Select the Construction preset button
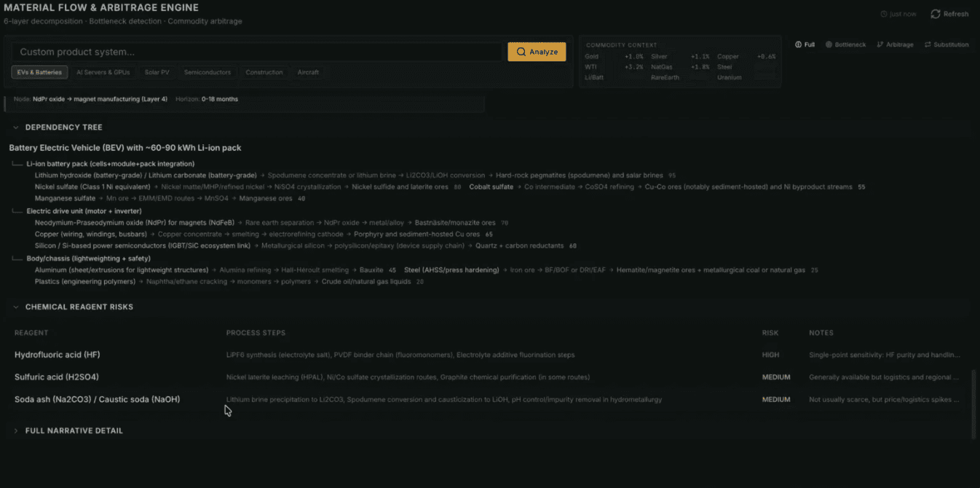Screen dimensions: 980x488 264,72
